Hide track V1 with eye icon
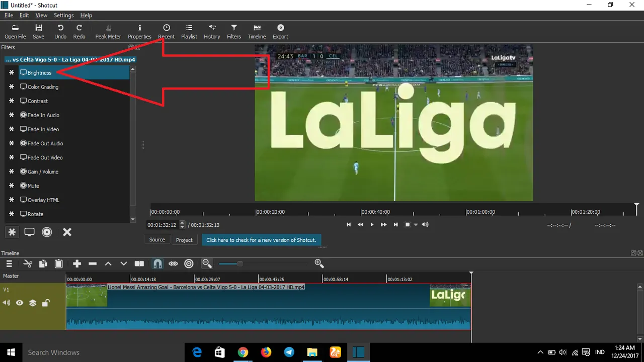Image resolution: width=644 pixels, height=362 pixels. pyautogui.click(x=20, y=303)
